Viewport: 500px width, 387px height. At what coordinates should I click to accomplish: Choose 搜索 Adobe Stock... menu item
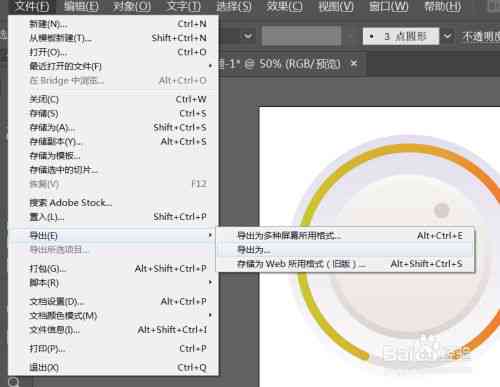[x=113, y=203]
